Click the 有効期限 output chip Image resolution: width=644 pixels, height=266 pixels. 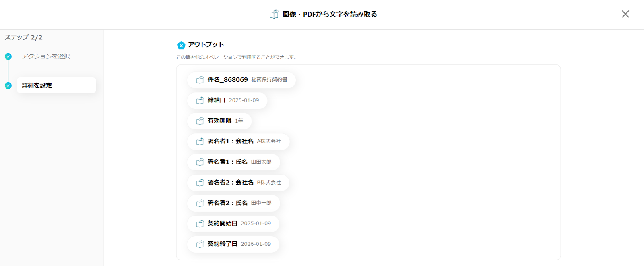219,121
